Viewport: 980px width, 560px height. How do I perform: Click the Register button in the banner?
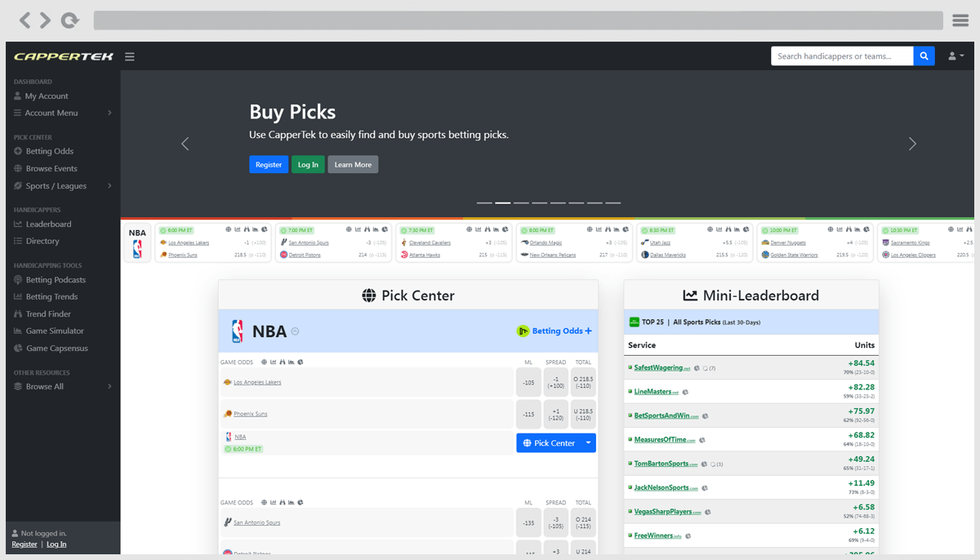(268, 164)
